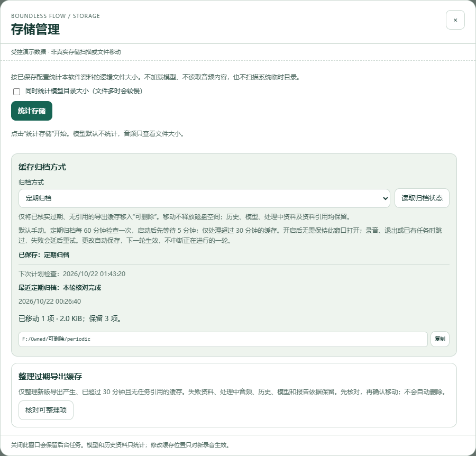Click the 下次计划检查 2026/10/22 01:43:20 text
476x456 pixels.
[72, 274]
